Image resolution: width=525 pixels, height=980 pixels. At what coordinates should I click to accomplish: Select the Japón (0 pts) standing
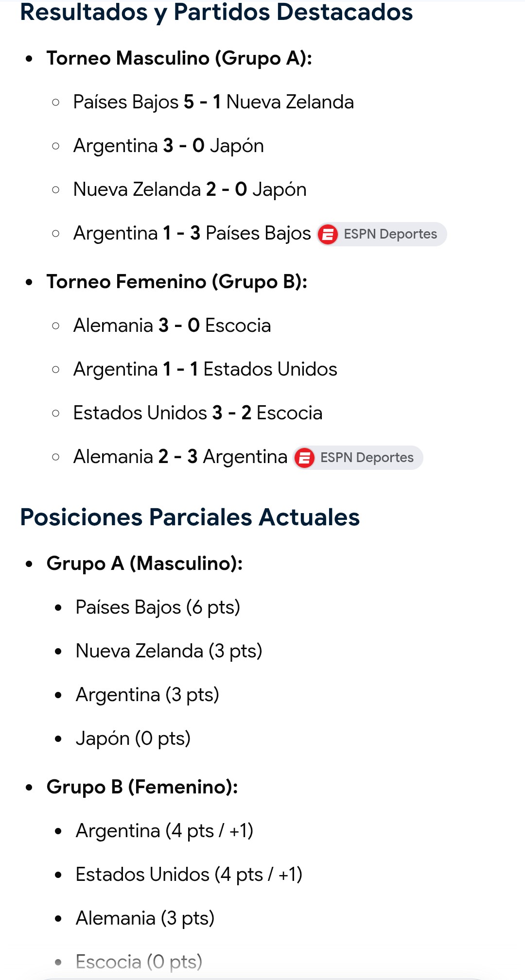coord(133,739)
